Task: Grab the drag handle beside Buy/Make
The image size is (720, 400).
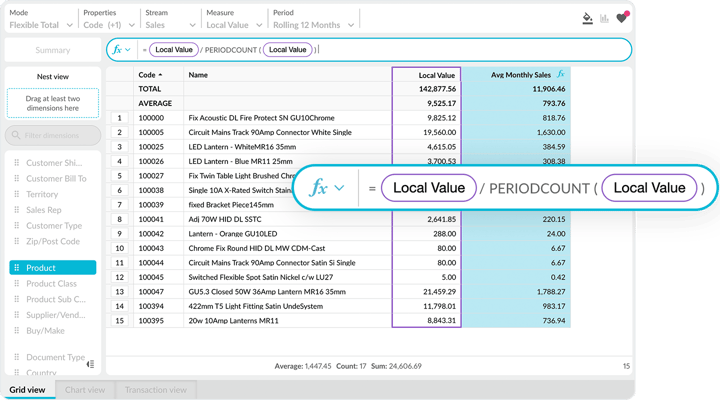Action: [x=17, y=330]
